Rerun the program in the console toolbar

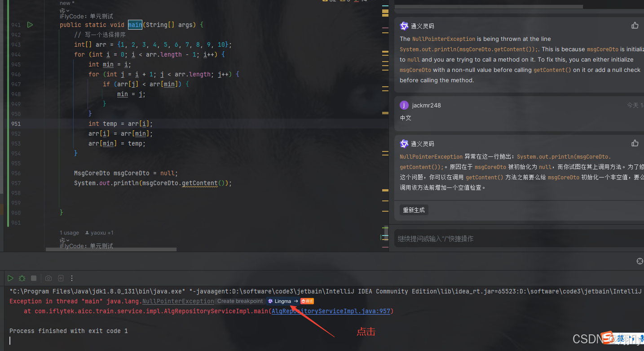[10, 278]
